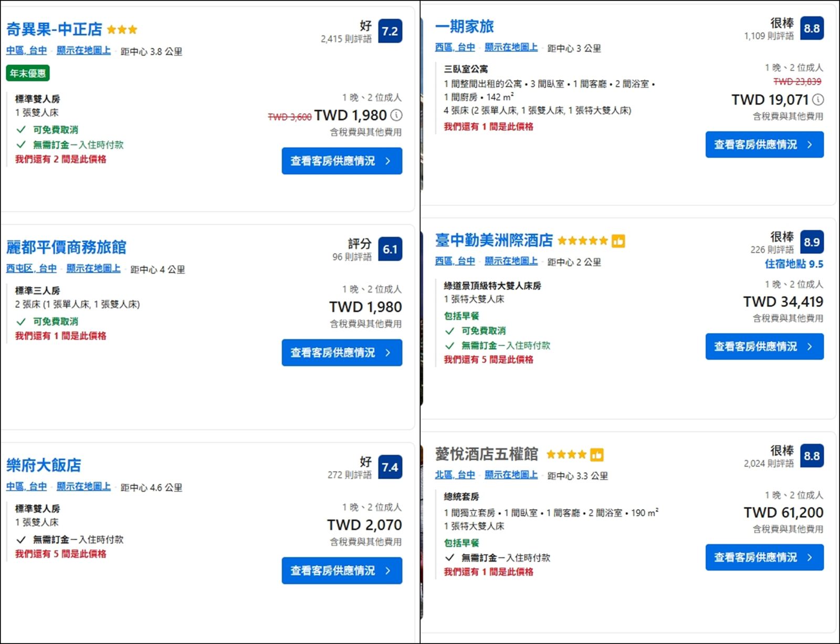This screenshot has width=840, height=644.
Task: Click the 西區, 台中 link under 一期家旅
Action: [x=456, y=47]
